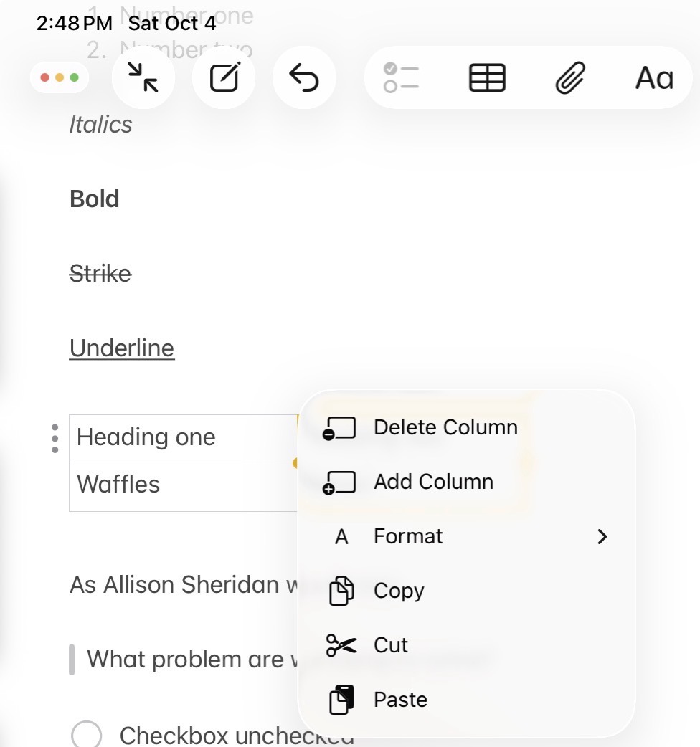Image resolution: width=700 pixels, height=747 pixels.
Task: Select Add Column from the menu
Action: point(432,482)
